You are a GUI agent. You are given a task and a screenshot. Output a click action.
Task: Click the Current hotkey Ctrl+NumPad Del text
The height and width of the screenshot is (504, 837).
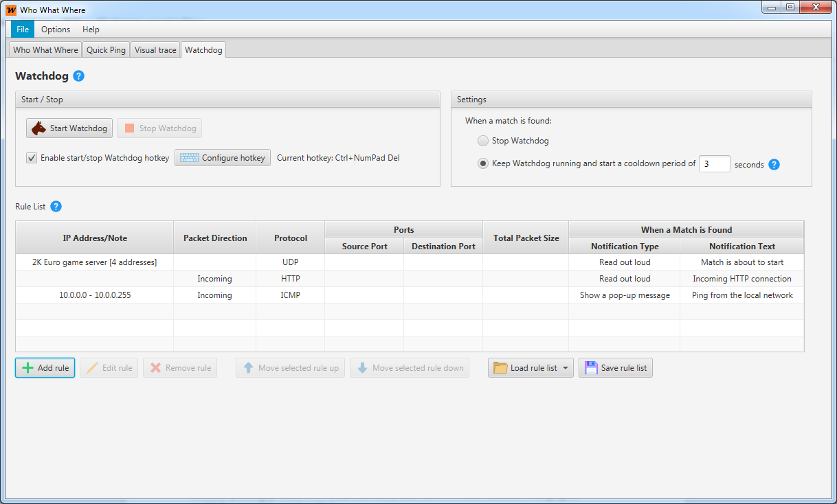pyautogui.click(x=338, y=158)
